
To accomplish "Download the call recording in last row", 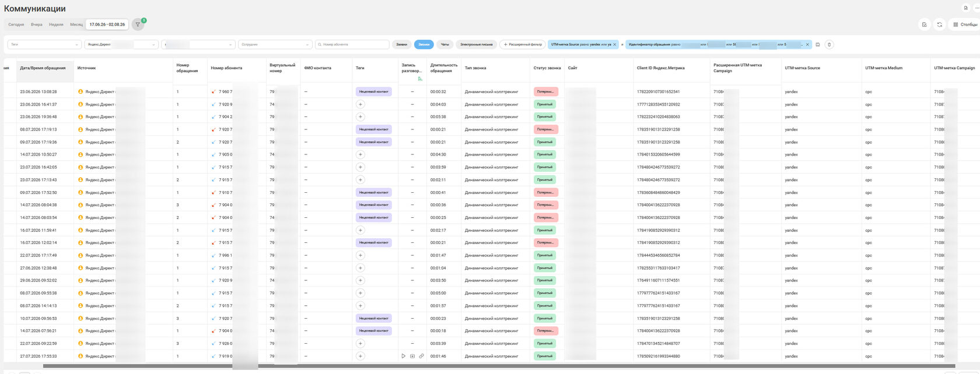I will [412, 356].
